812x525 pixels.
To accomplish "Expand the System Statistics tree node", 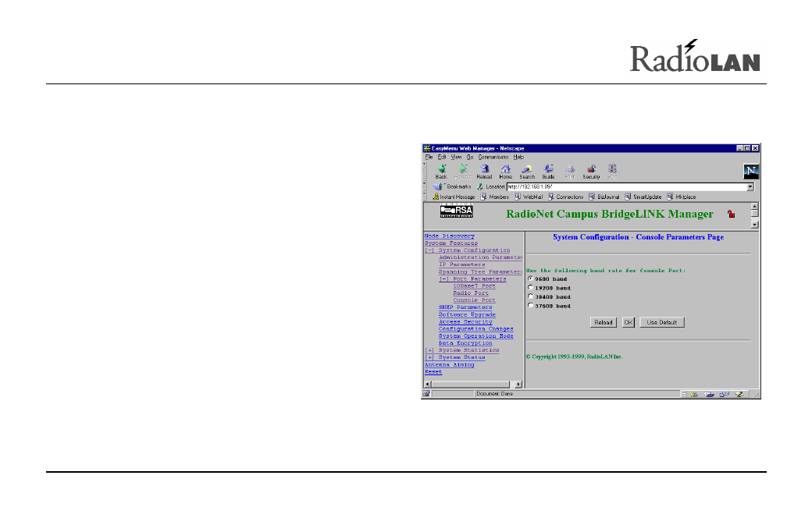I will (x=429, y=350).
